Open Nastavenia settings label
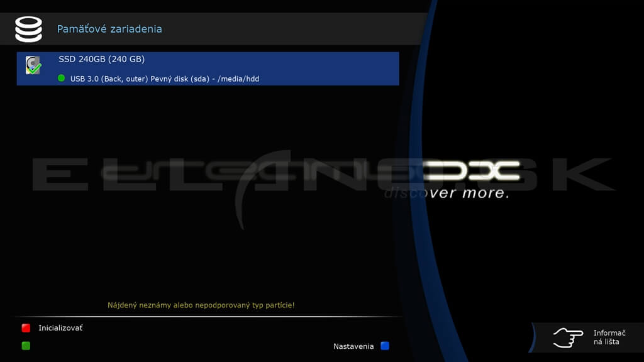 (353, 346)
